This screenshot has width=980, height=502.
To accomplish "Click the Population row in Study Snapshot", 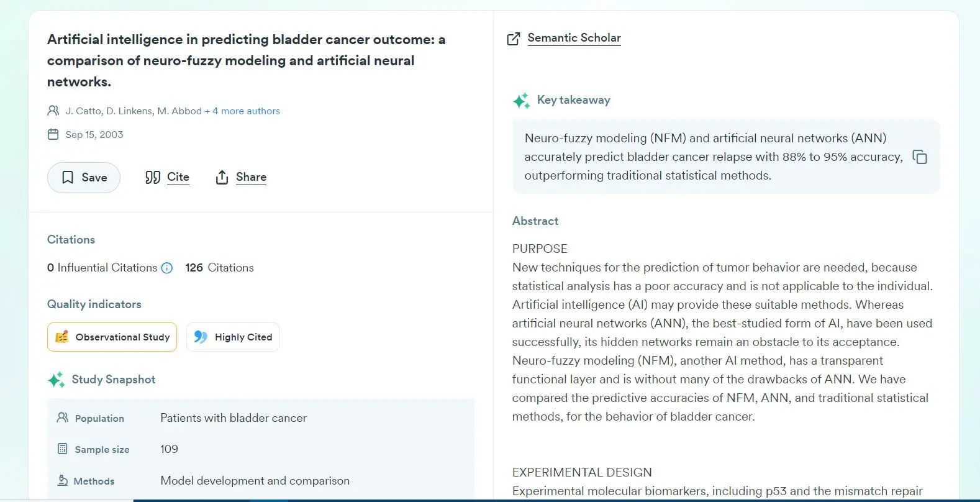I will click(261, 418).
